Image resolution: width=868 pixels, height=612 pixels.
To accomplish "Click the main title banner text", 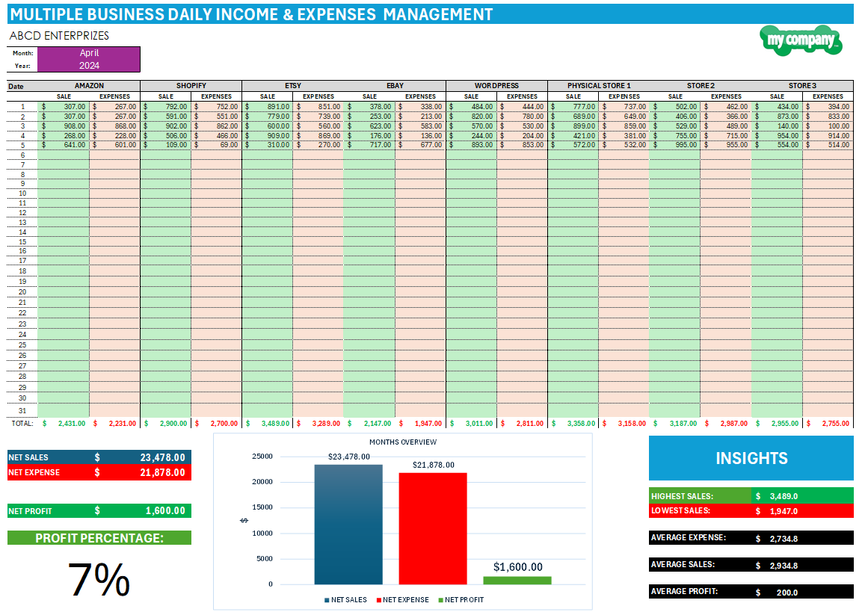I will coord(251,14).
